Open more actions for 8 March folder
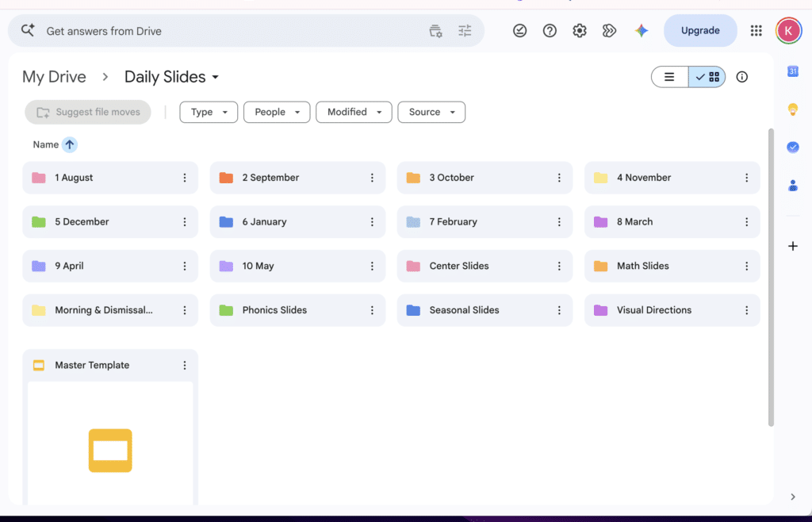Viewport: 812px width, 522px height. click(747, 221)
